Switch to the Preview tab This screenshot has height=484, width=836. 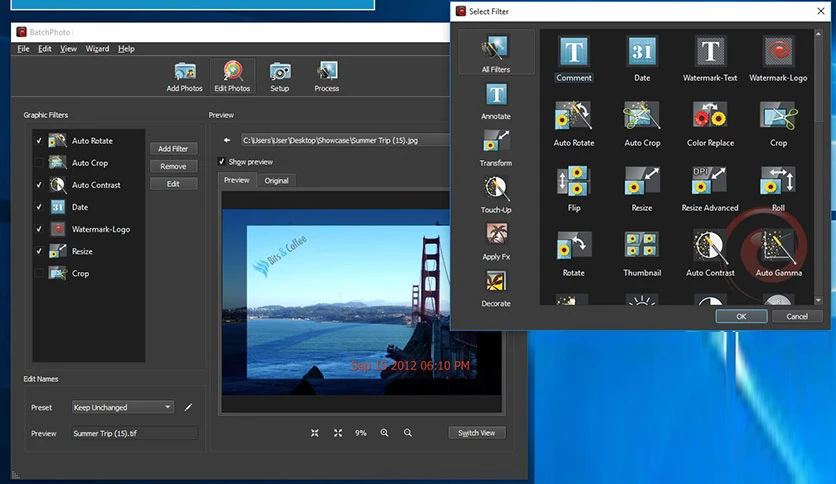pos(237,180)
